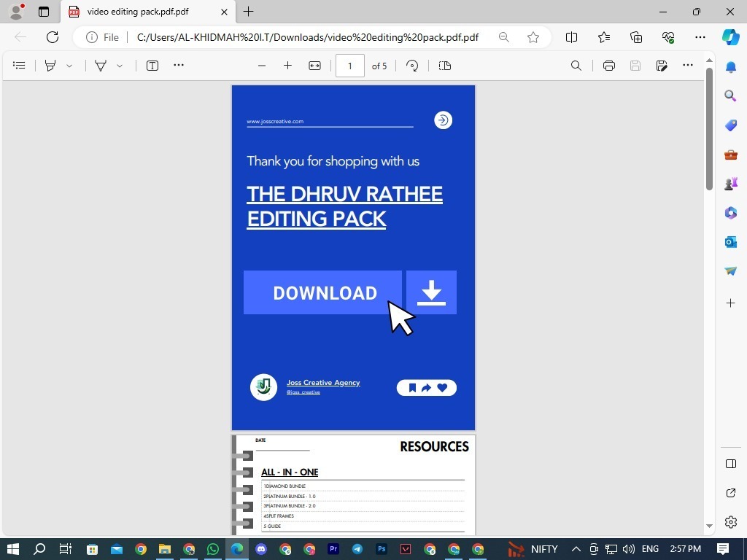Show hidden system tray icons

576,549
